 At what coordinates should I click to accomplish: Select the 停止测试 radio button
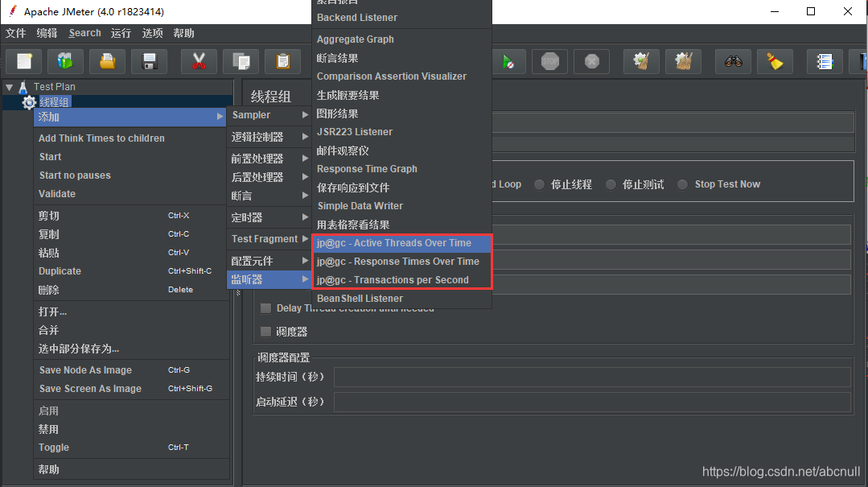tap(611, 184)
